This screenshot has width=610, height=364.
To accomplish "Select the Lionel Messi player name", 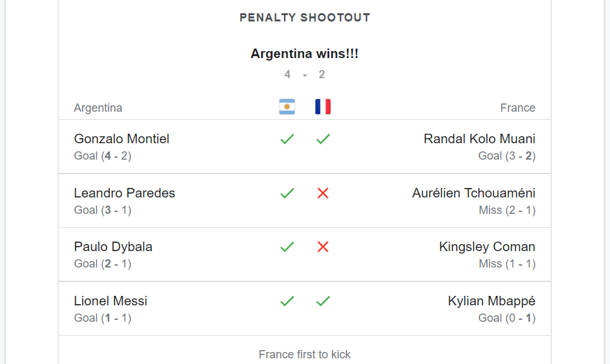I will point(110,301).
